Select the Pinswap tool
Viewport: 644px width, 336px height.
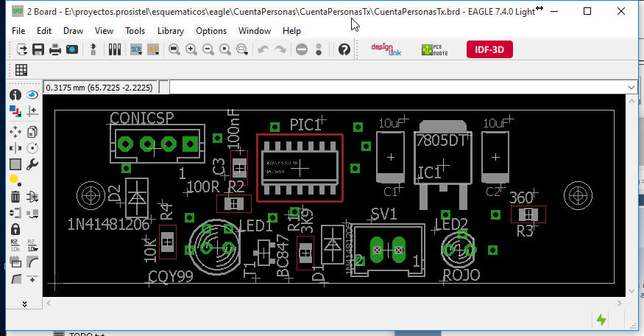coord(15,213)
